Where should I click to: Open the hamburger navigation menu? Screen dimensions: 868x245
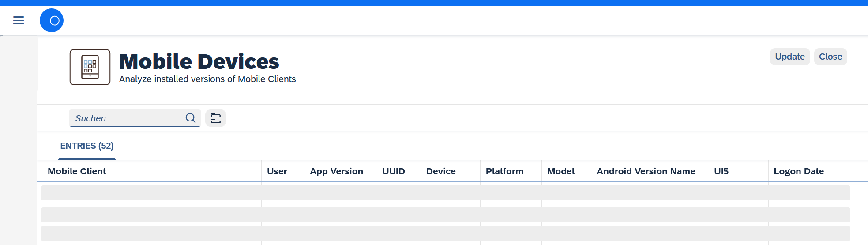tap(19, 20)
